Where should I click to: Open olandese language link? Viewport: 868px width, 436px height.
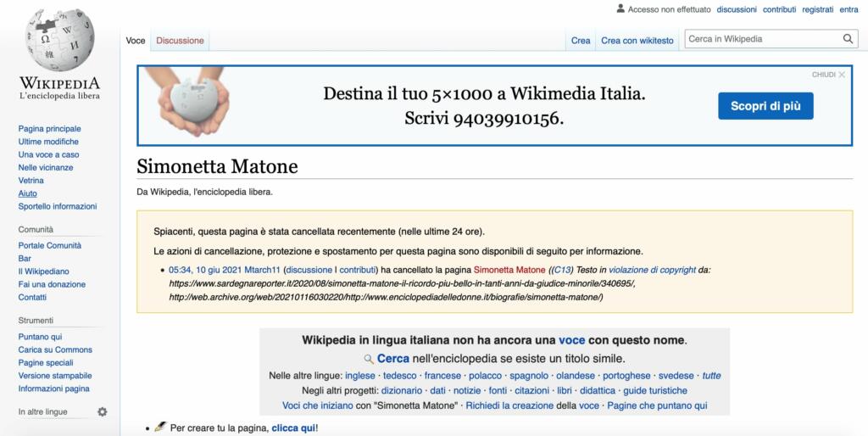576,376
